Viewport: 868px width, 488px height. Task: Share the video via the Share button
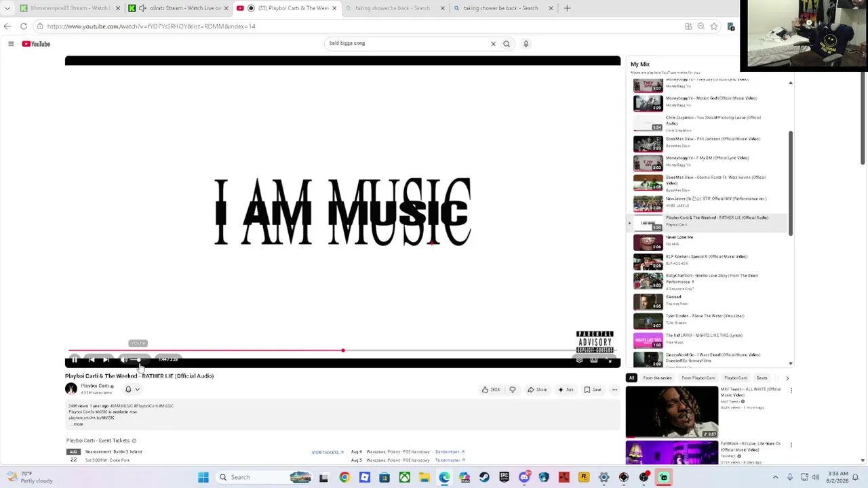click(x=537, y=390)
